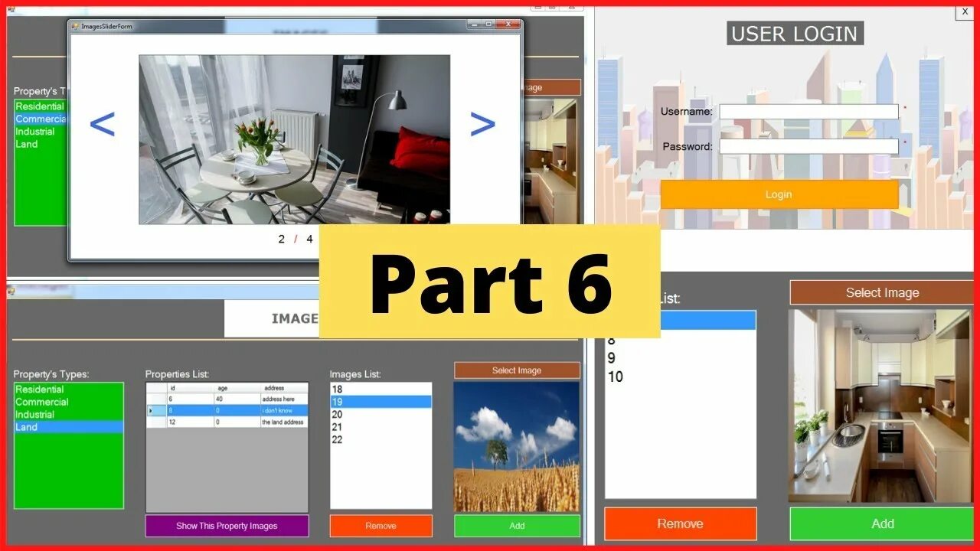Click the Password input field

point(808,146)
